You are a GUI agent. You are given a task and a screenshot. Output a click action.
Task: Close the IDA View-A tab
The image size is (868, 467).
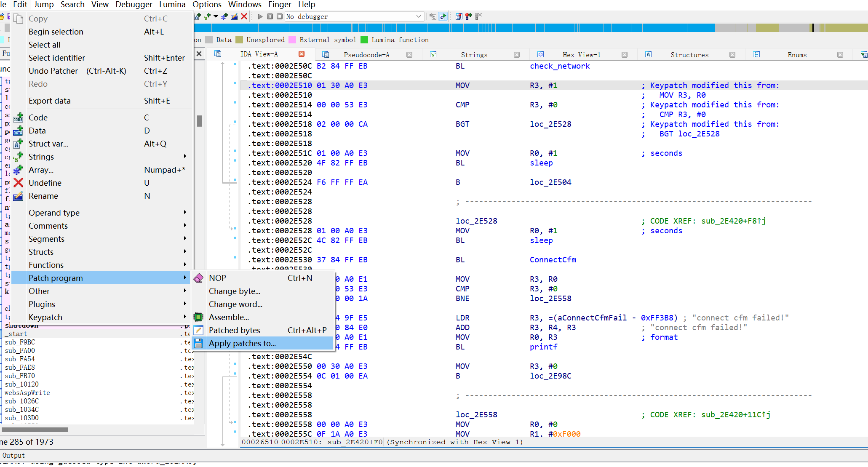pyautogui.click(x=302, y=54)
